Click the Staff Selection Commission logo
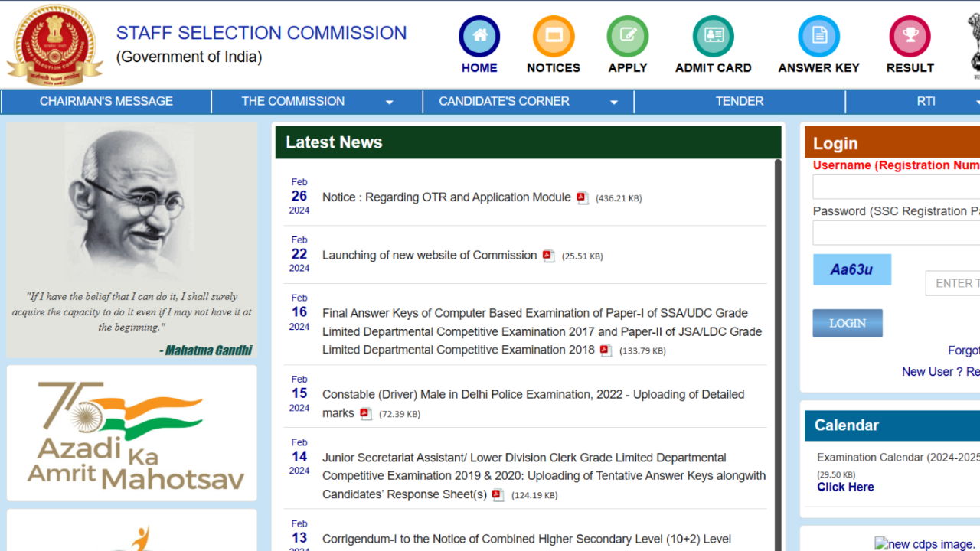 point(54,44)
